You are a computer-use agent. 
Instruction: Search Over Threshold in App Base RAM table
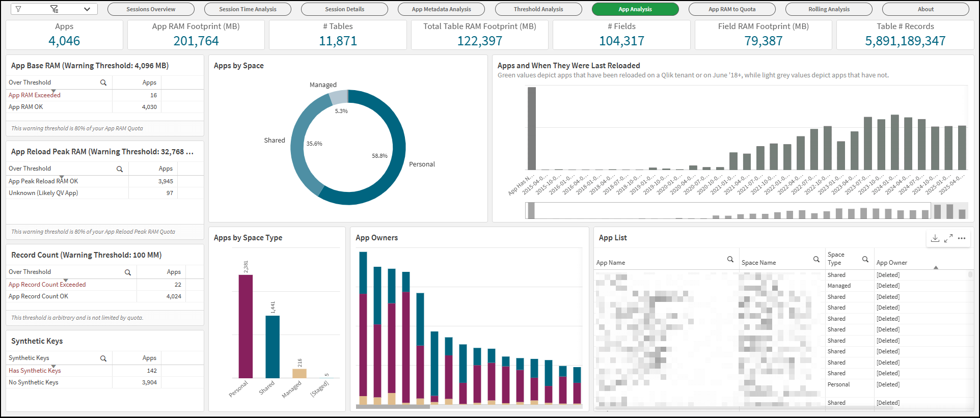tap(103, 82)
